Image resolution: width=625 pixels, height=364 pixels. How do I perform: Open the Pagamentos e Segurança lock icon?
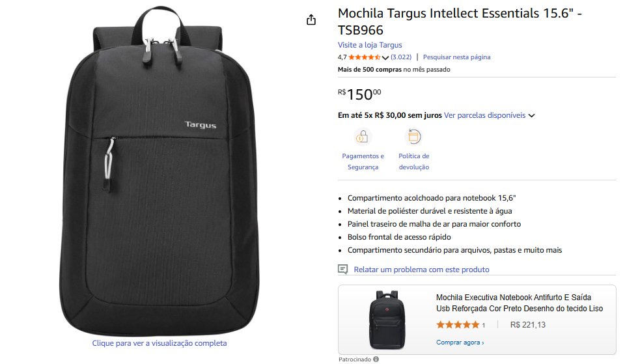pos(362,137)
